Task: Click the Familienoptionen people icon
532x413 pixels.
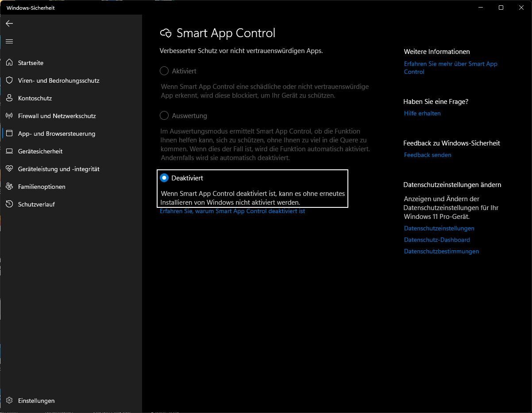Action: [9, 187]
